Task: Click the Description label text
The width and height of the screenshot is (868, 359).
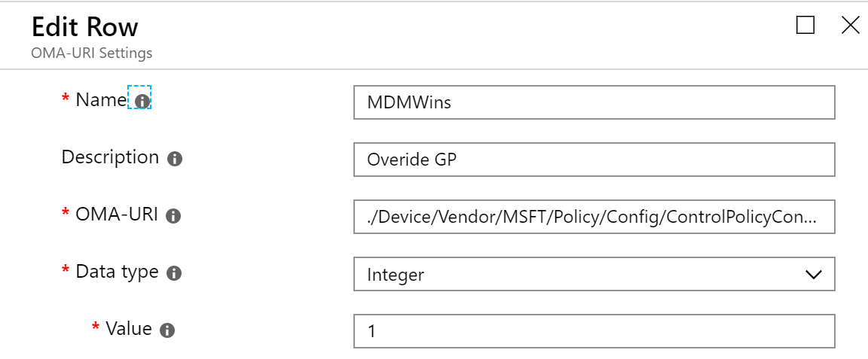Action: coord(110,157)
